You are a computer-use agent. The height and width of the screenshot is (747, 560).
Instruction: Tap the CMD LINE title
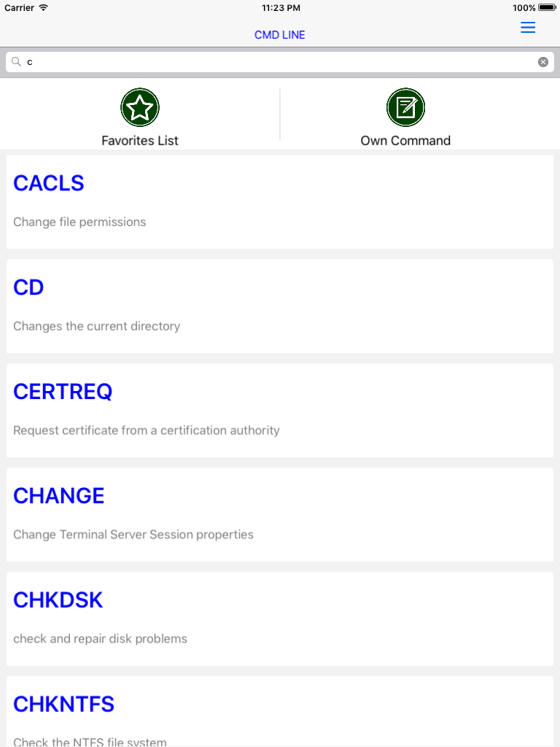pos(279,34)
